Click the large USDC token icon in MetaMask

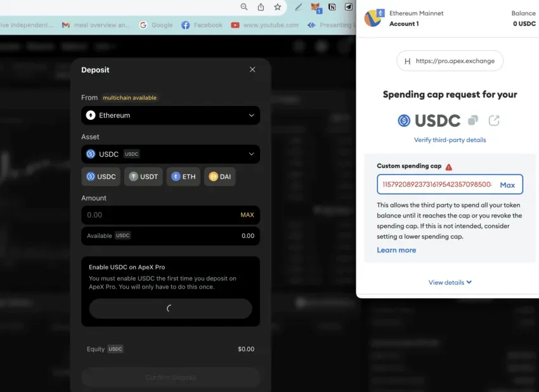[404, 121]
